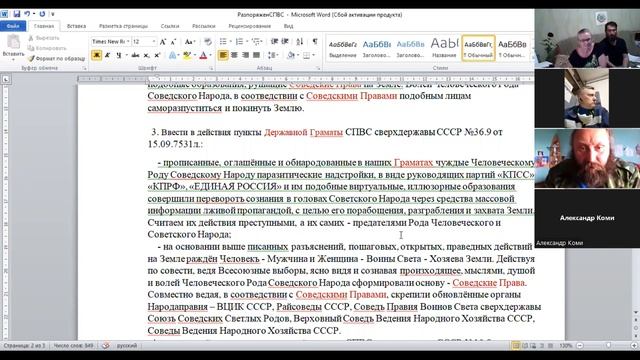Toggle bold formatting

coord(97,55)
